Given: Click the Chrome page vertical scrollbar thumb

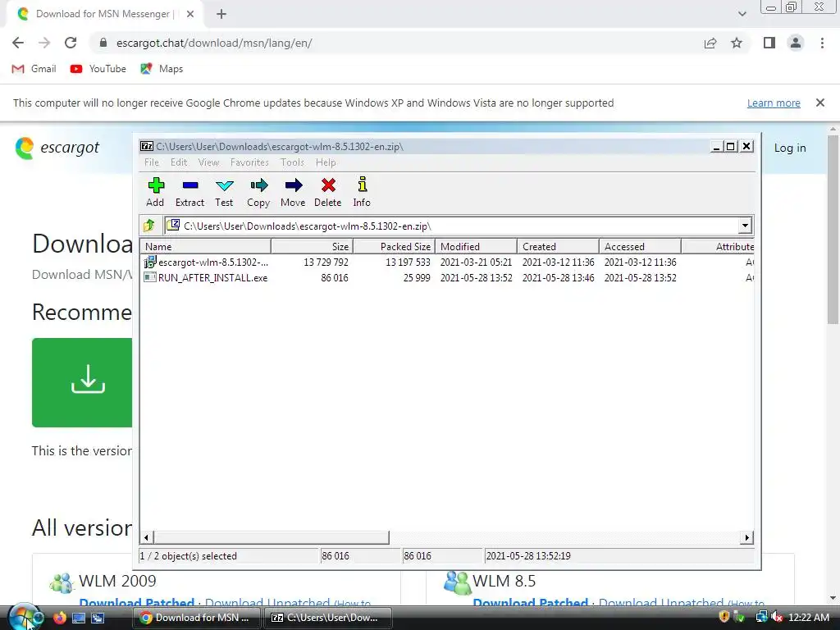Looking at the screenshot, I should coord(833,230).
